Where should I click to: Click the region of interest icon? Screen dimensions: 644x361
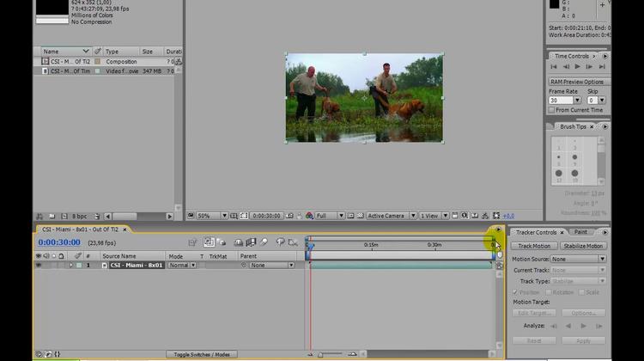(x=350, y=216)
